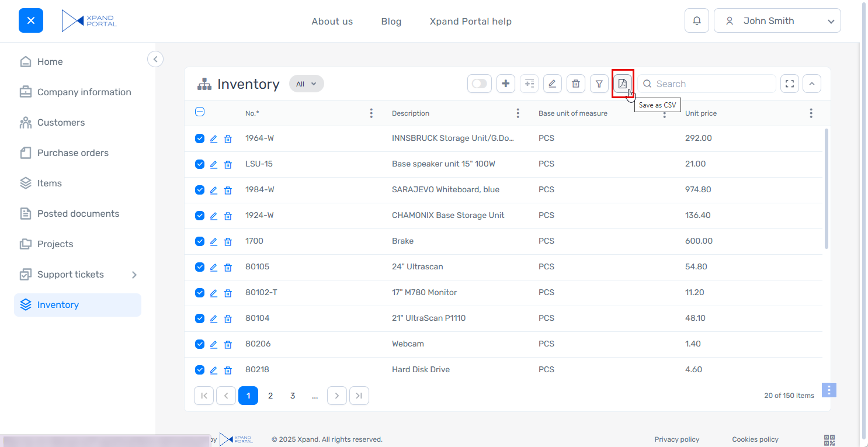Viewport: 868px width, 447px height.
Task: Go to page 2 of inventory
Action: [x=270, y=396]
